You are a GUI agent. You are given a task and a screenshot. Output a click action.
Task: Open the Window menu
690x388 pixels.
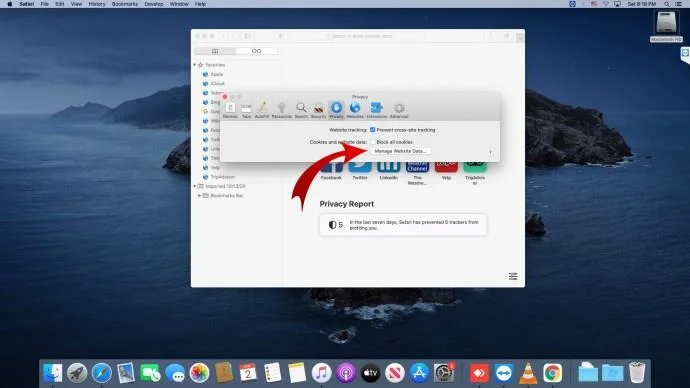tap(179, 4)
